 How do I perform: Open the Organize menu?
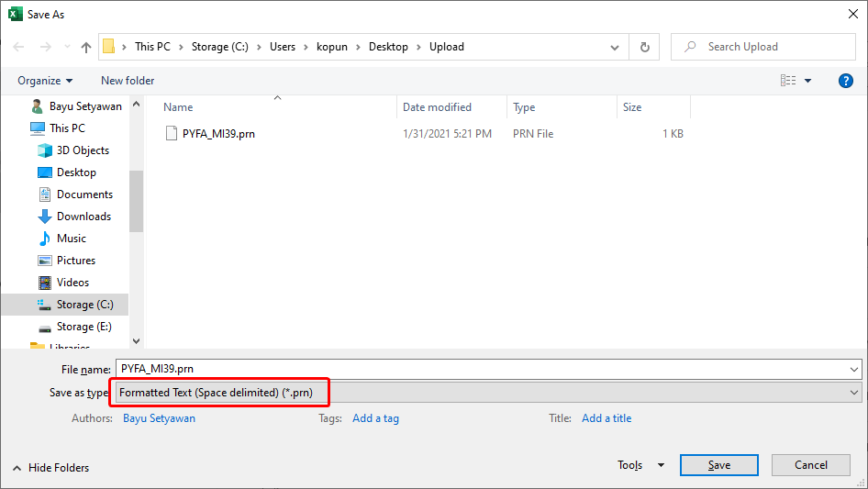(45, 81)
